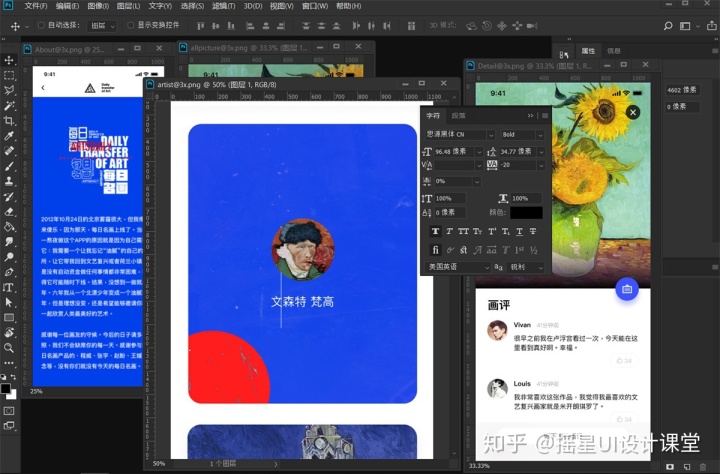Open the 窗口(W) menu
Image resolution: width=720 pixels, height=474 pixels.
pos(315,6)
